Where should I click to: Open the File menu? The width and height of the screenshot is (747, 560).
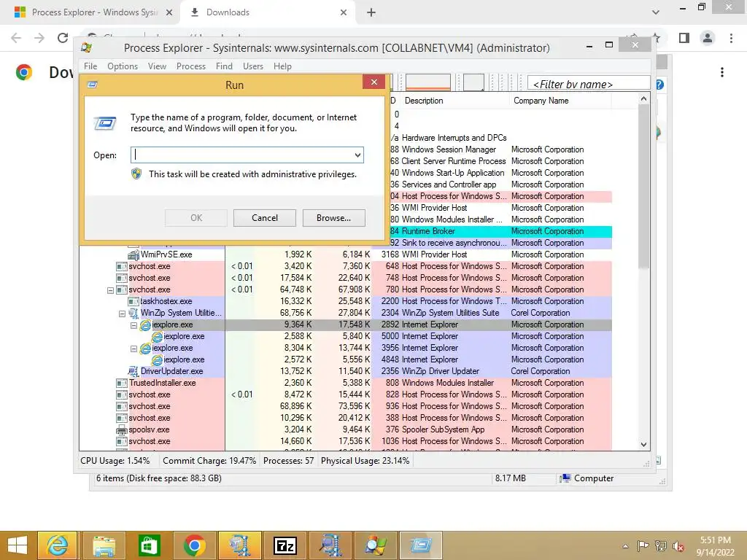tap(90, 66)
